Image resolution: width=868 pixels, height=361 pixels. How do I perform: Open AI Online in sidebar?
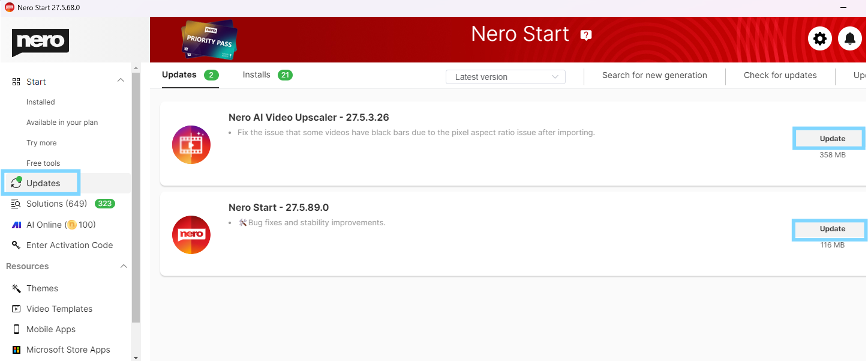pyautogui.click(x=61, y=225)
